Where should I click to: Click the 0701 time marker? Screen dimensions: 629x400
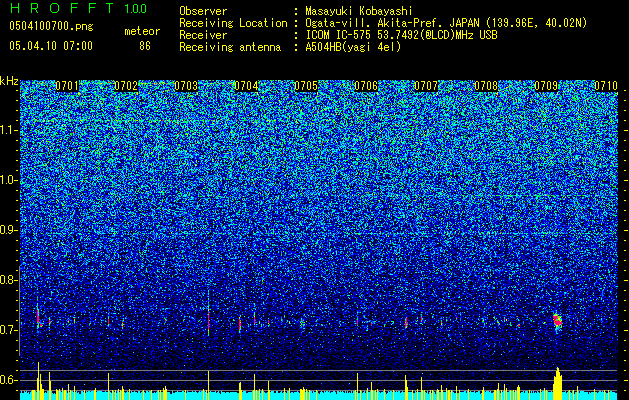tap(67, 86)
